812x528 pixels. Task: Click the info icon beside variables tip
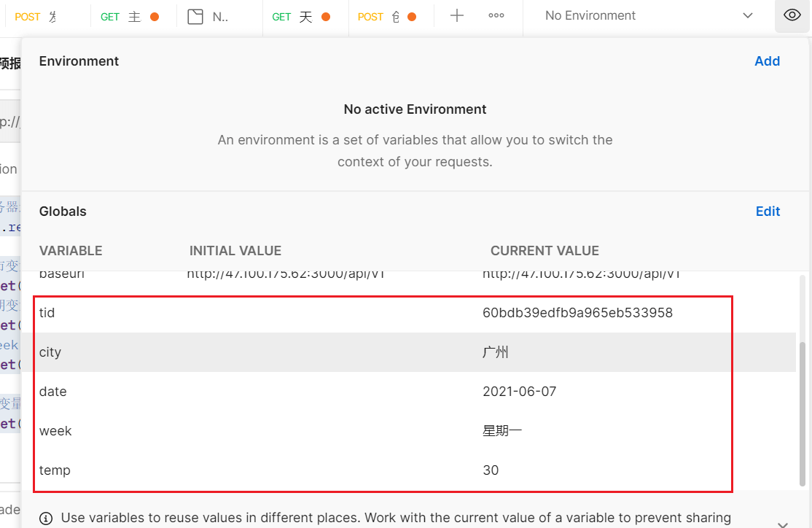(46, 518)
